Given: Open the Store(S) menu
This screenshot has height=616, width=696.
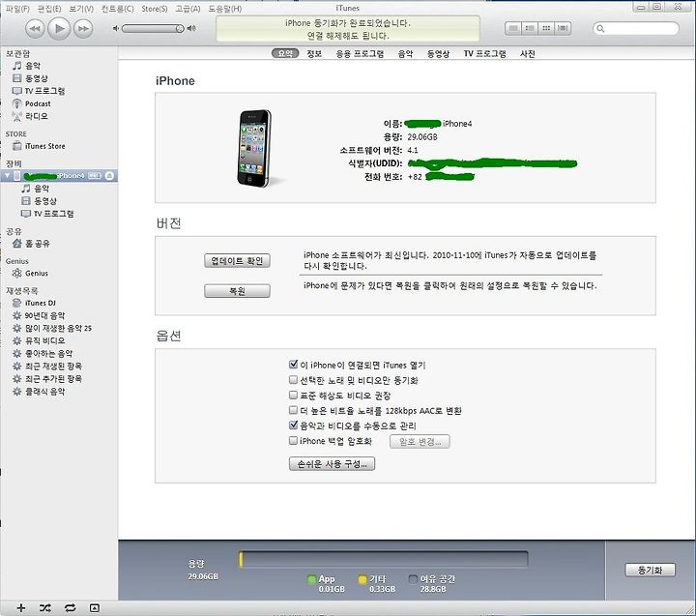Looking at the screenshot, I should click(x=155, y=9).
